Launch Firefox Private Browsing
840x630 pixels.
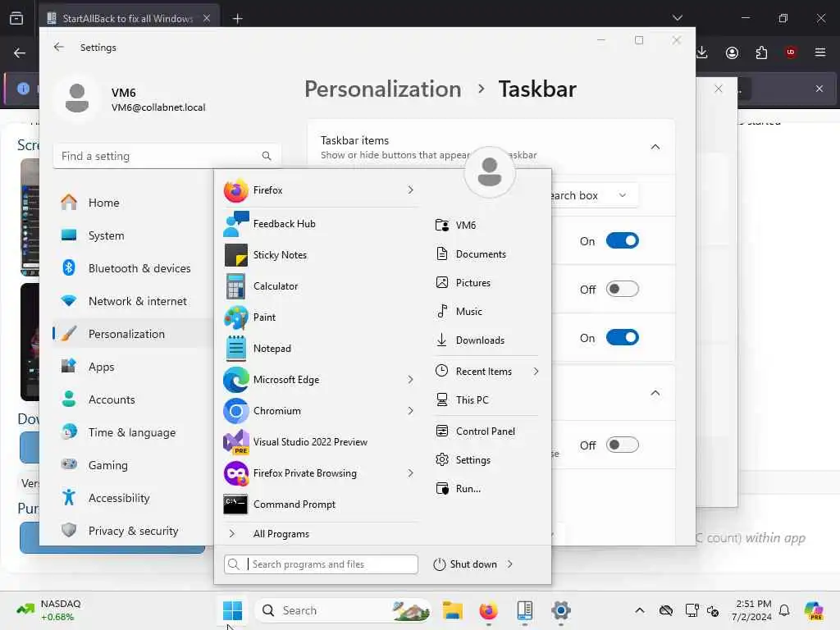(321, 473)
